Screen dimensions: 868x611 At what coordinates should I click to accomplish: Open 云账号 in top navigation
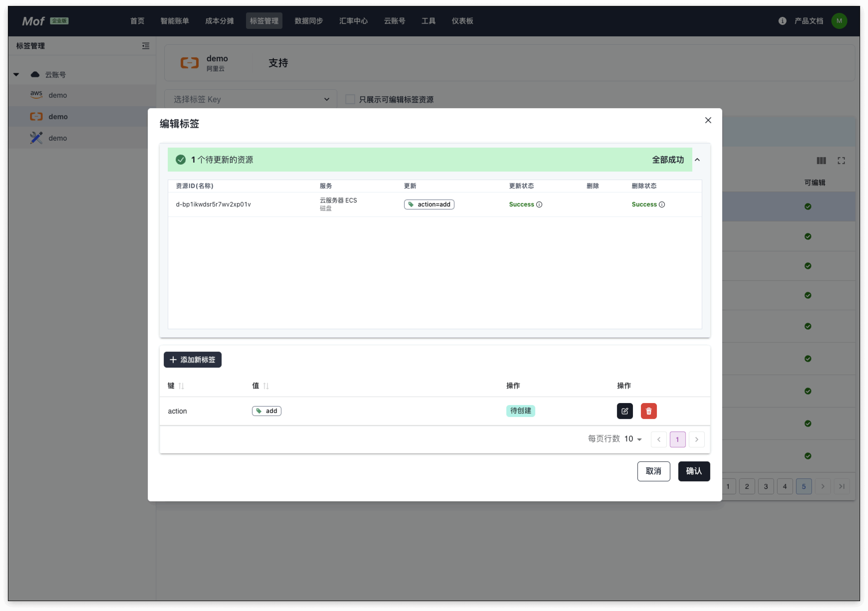click(x=395, y=21)
